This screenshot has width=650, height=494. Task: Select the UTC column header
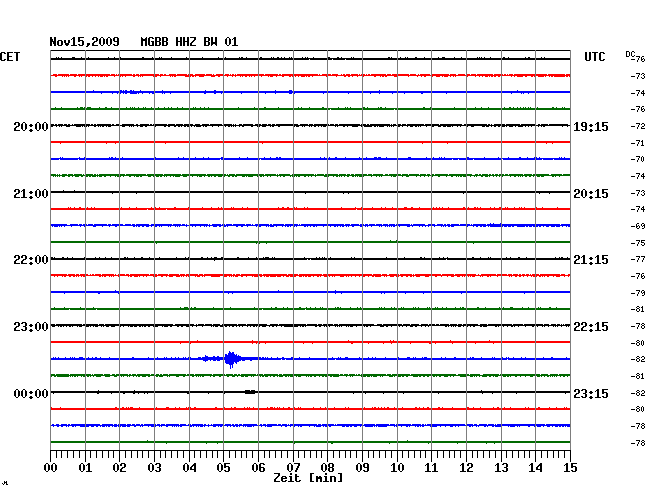pyautogui.click(x=594, y=57)
